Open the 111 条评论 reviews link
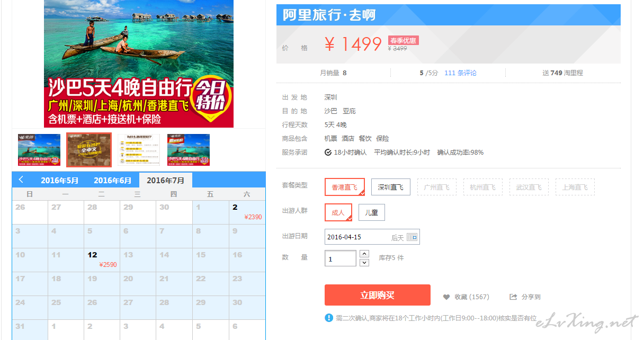This screenshot has height=340, width=644. coord(460,73)
